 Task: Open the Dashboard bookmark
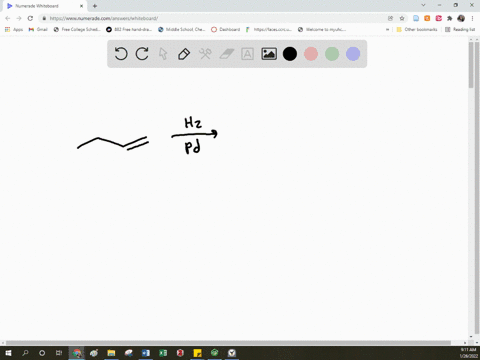226,29
